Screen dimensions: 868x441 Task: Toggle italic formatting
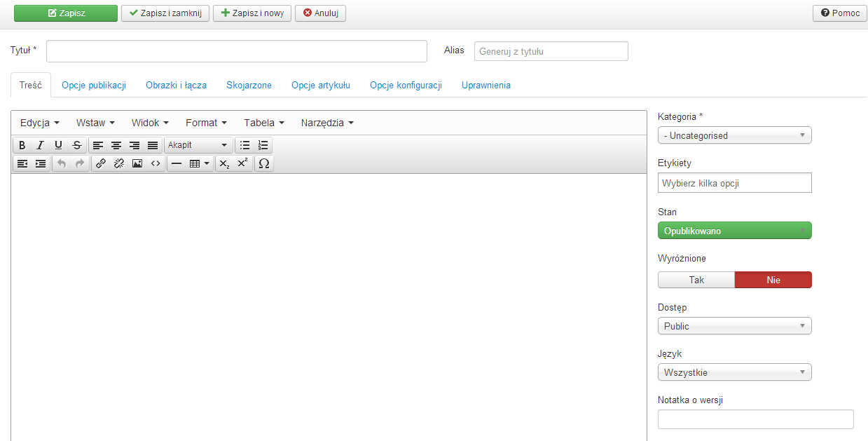point(41,146)
